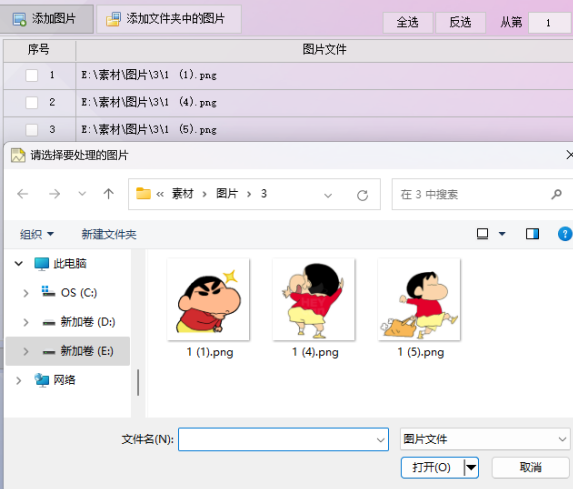574x489 pixels.
Task: Expand breadcrumb after 素材 chevron
Action: [x=204, y=194]
